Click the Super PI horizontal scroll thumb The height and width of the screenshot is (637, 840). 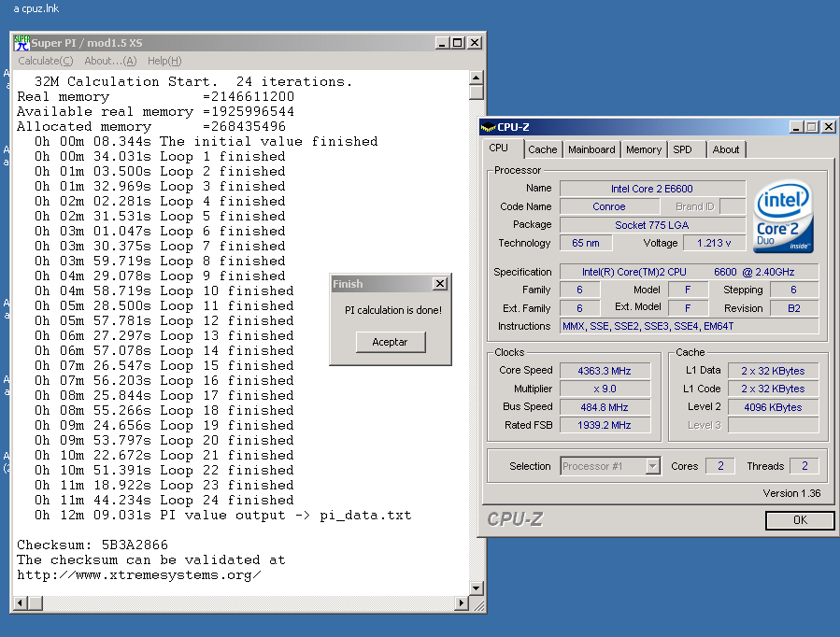36,603
